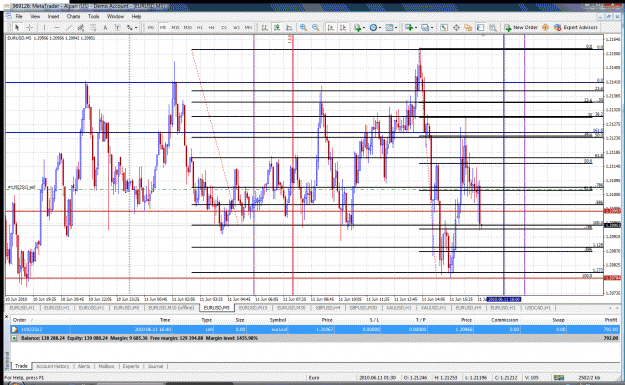
Task: Select the Fibonacci retracement tool
Action: pos(93,28)
